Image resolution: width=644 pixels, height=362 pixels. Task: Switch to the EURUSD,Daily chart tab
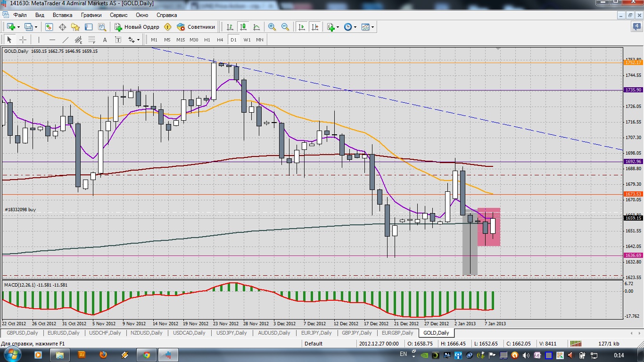click(64, 333)
